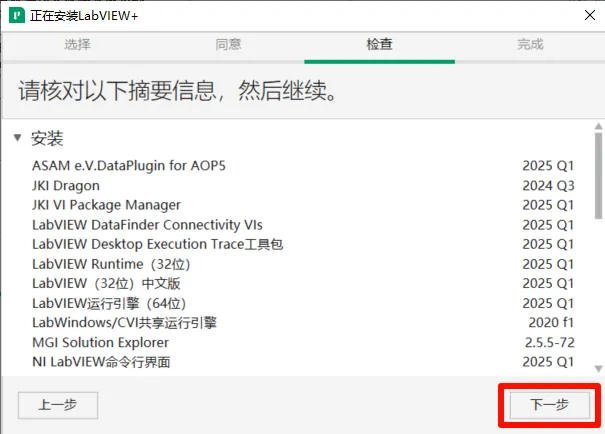Select NI LabVIEW命令行界面 entry

coord(303,362)
